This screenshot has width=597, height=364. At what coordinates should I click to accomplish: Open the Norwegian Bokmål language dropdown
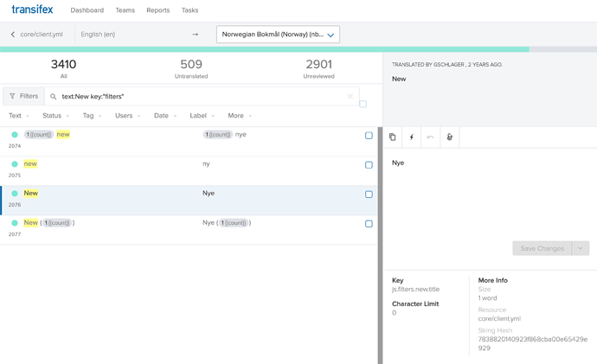tap(278, 35)
